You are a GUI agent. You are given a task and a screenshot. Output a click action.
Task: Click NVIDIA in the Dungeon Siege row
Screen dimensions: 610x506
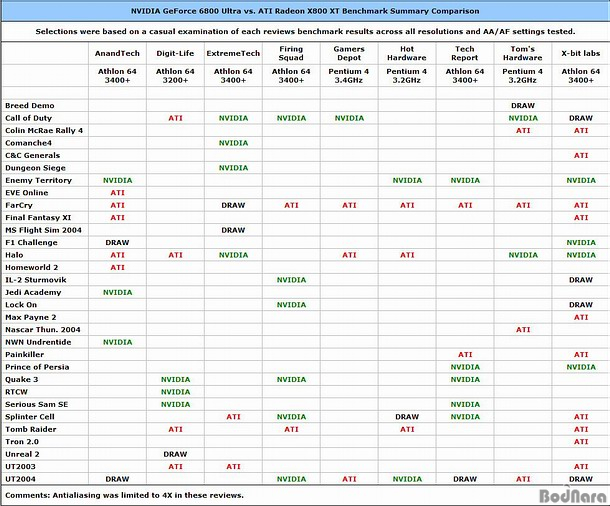pos(233,168)
